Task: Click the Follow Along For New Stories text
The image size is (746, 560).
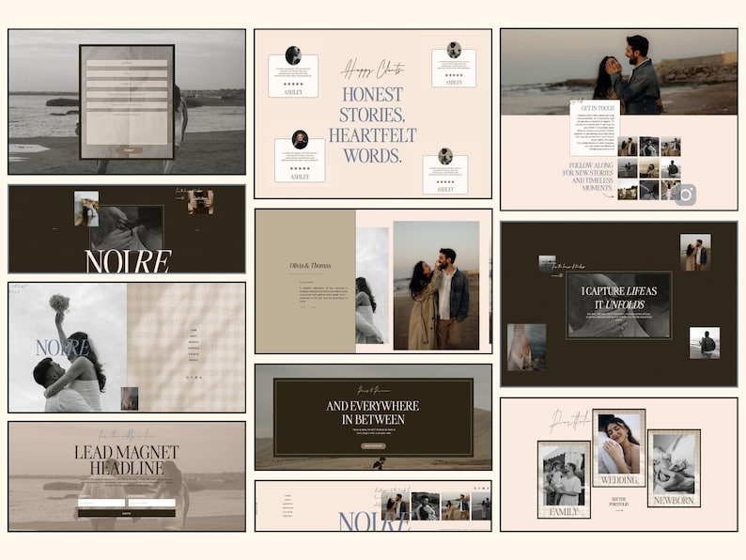Action: [588, 177]
